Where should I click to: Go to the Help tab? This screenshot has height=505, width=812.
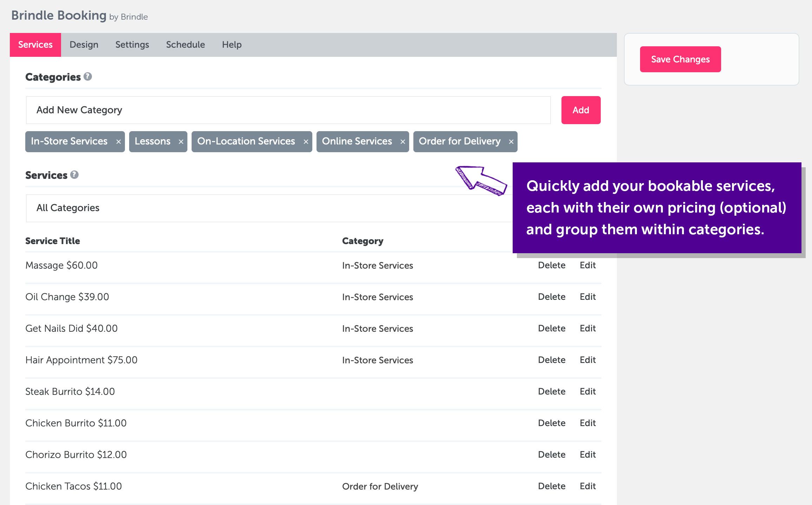[232, 45]
